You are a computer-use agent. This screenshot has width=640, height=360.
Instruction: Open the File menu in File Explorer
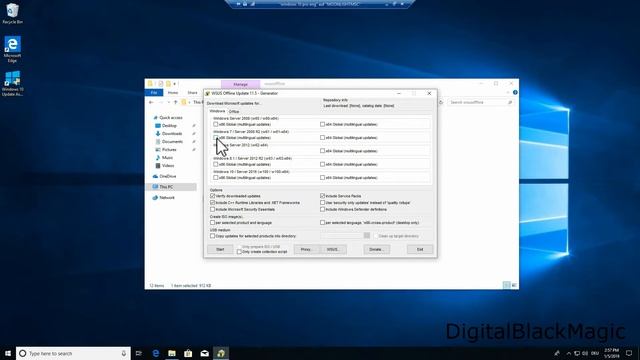154,93
